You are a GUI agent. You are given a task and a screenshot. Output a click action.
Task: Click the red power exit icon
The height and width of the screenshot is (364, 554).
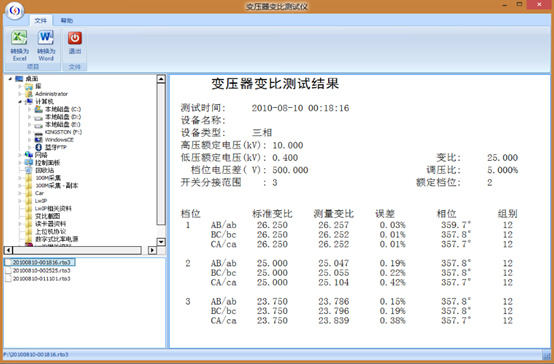coord(75,38)
